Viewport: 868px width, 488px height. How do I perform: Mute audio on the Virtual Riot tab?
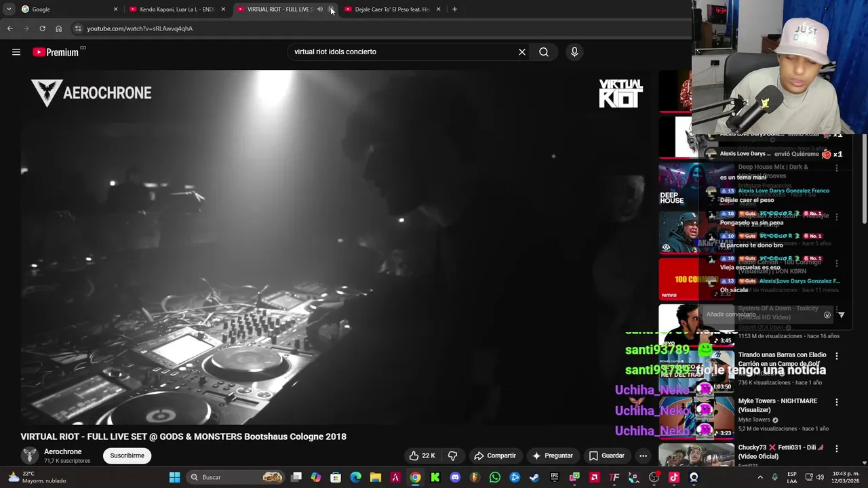click(x=320, y=9)
